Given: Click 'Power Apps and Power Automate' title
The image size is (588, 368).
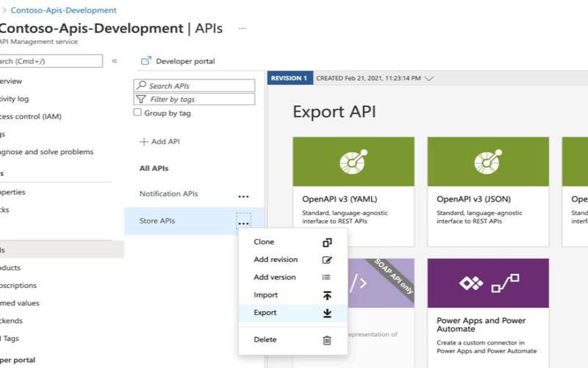Looking at the screenshot, I should [481, 325].
